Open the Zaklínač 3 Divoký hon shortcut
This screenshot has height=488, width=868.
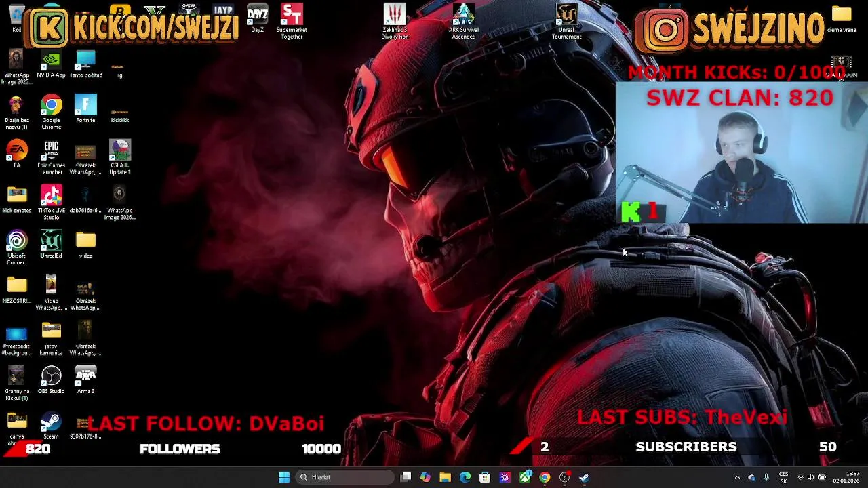coord(395,22)
